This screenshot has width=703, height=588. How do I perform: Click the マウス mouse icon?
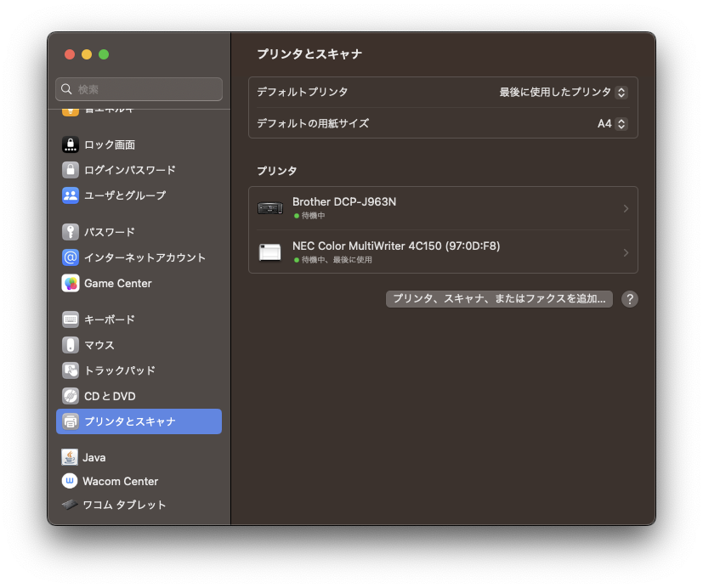point(71,345)
